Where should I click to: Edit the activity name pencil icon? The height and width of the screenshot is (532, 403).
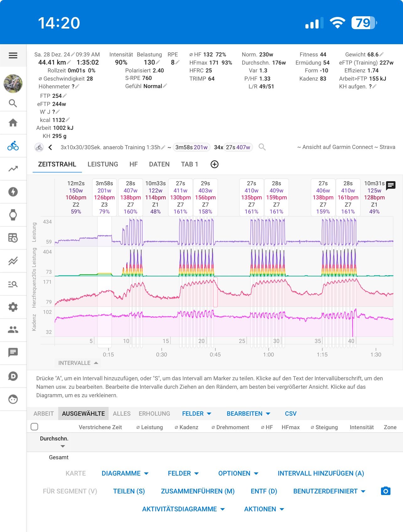point(163,147)
